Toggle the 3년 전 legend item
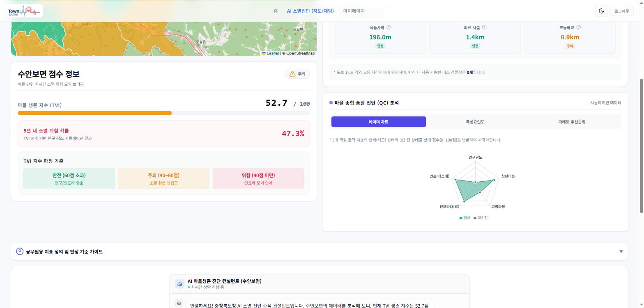 pyautogui.click(x=481, y=218)
